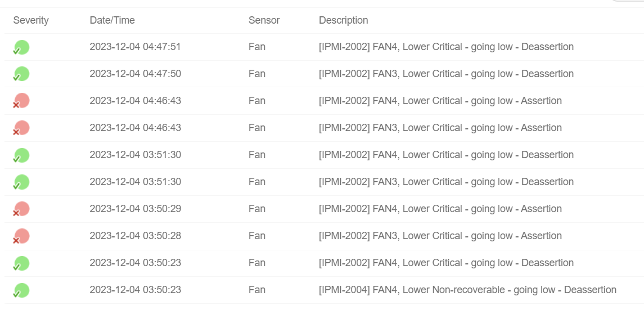This screenshot has width=644, height=310.
Task: Click red critical icon for FAN4 03:50:29 event
Action: tap(21, 209)
